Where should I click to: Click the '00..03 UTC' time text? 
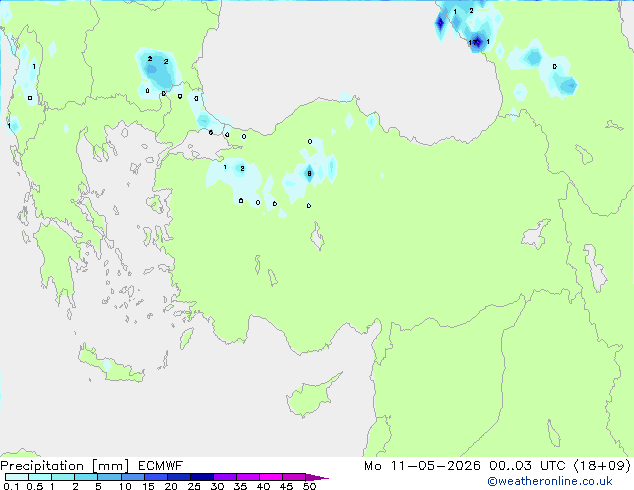(529, 466)
